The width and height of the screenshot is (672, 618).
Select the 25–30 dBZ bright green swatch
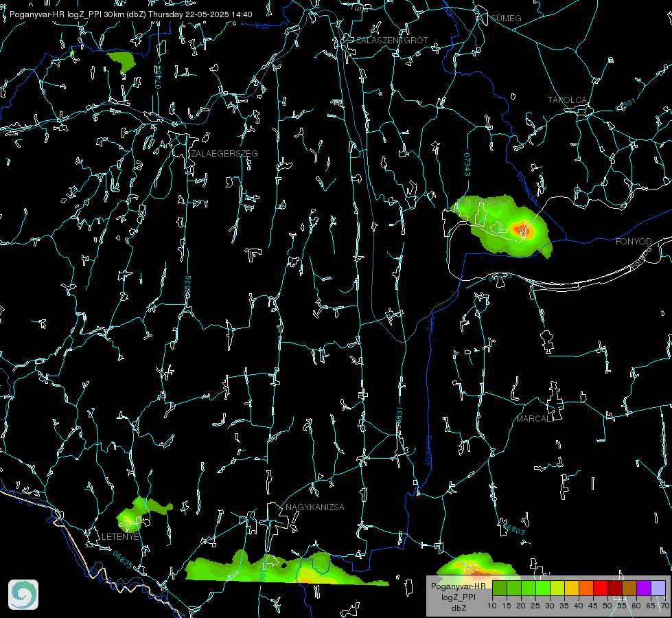coord(543,588)
